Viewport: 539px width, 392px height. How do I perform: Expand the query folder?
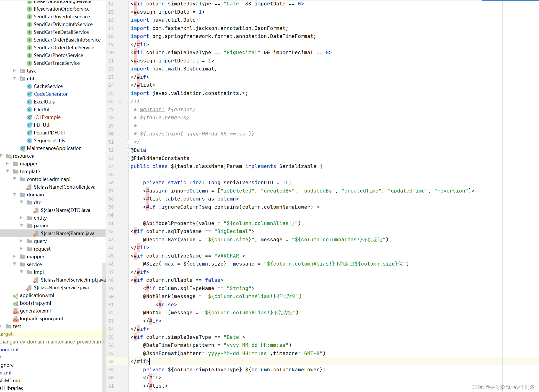pos(21,241)
